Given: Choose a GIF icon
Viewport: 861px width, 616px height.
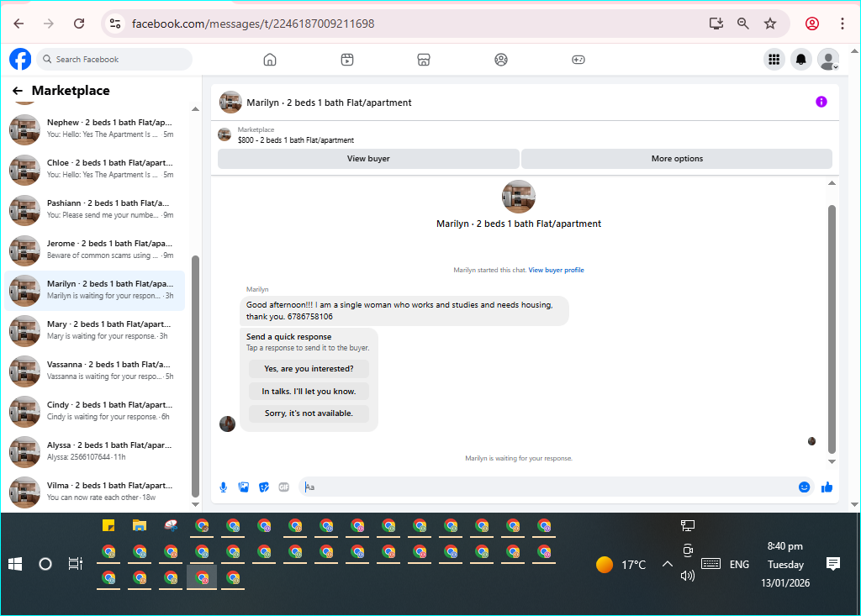Looking at the screenshot, I should [x=284, y=487].
